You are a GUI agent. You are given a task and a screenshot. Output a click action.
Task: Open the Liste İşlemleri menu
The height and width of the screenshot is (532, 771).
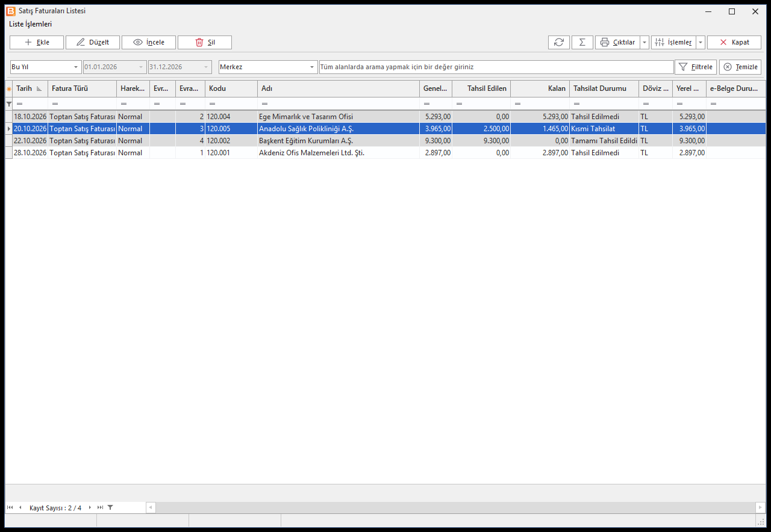click(31, 24)
